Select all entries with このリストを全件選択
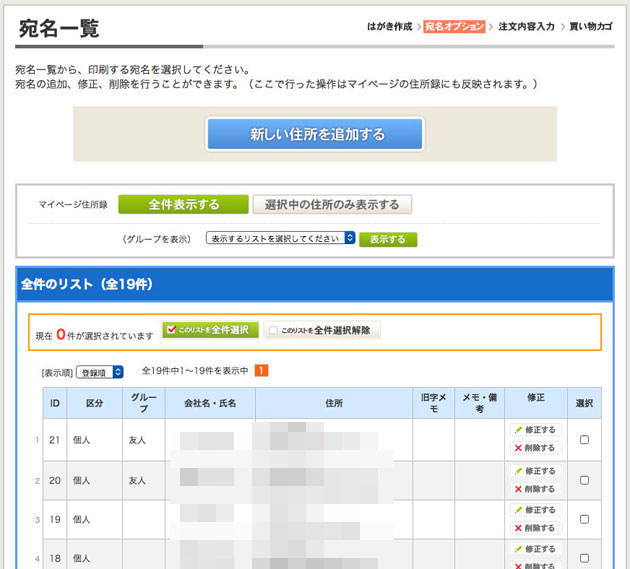 tap(211, 330)
